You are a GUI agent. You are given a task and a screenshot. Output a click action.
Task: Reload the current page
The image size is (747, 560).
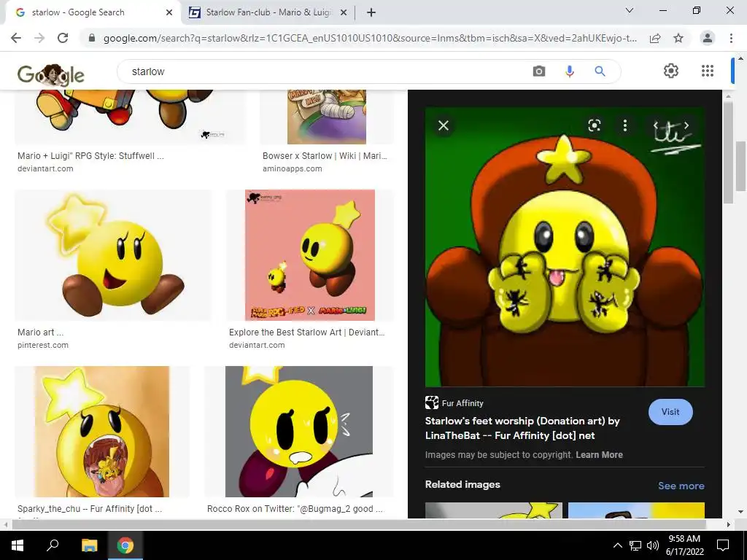pos(63,38)
